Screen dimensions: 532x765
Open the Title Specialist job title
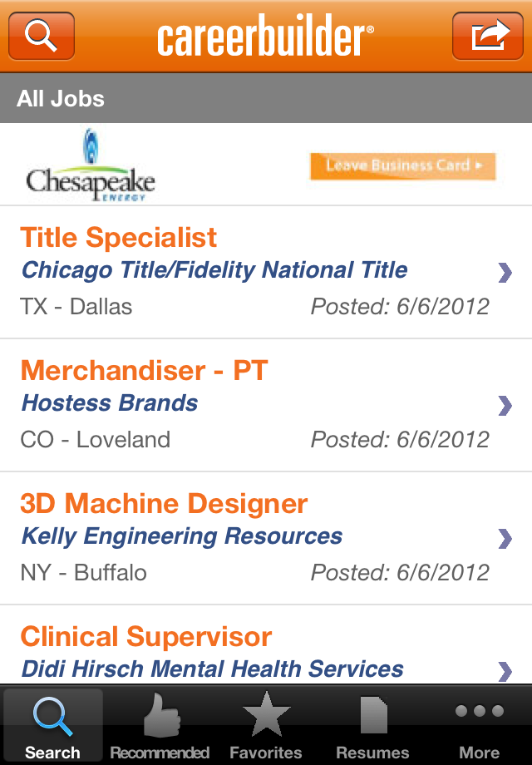coord(119,238)
